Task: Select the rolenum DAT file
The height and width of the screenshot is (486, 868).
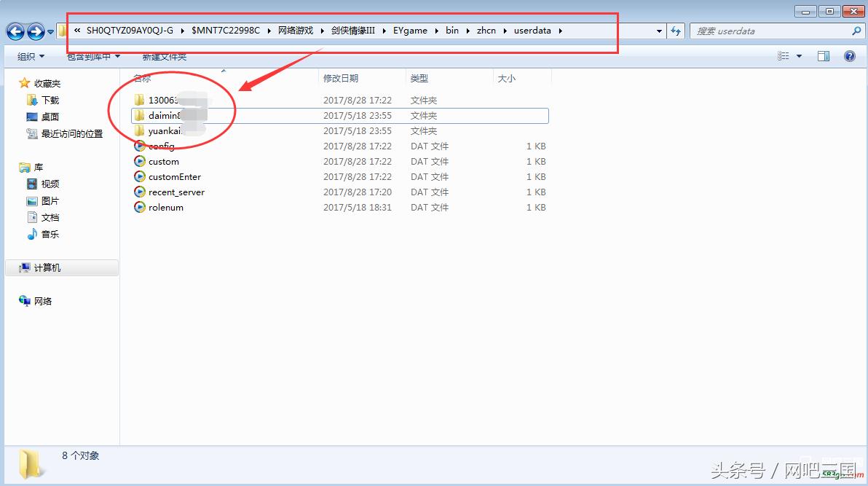Action: [166, 208]
